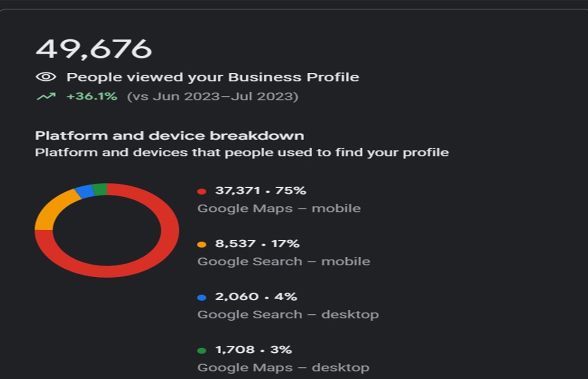Screen dimensions: 588x379
Task: Click the green upward trend arrow icon
Action: pos(46,96)
